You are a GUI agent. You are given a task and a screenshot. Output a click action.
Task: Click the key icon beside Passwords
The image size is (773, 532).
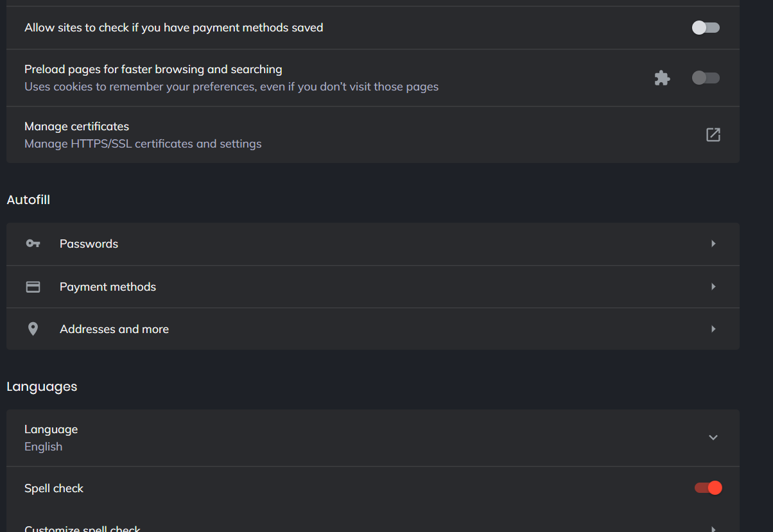pyautogui.click(x=33, y=244)
